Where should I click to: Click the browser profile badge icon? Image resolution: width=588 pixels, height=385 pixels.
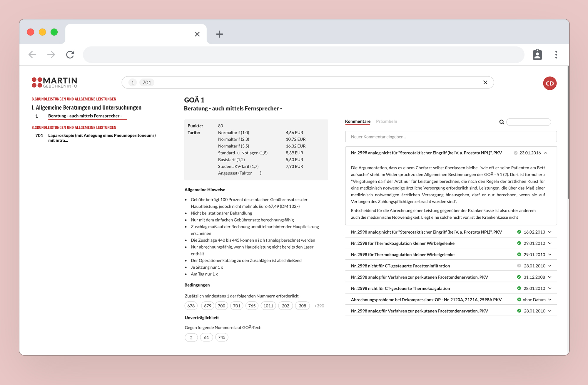point(537,55)
